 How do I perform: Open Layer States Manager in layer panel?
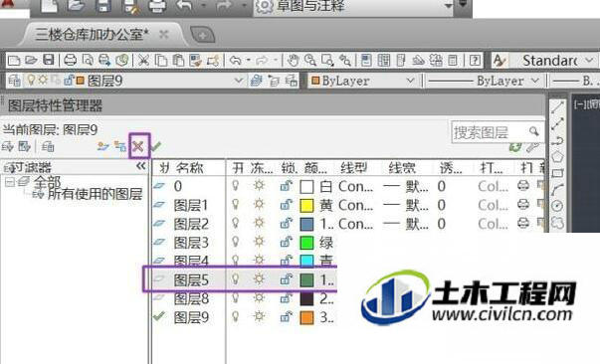click(48, 146)
